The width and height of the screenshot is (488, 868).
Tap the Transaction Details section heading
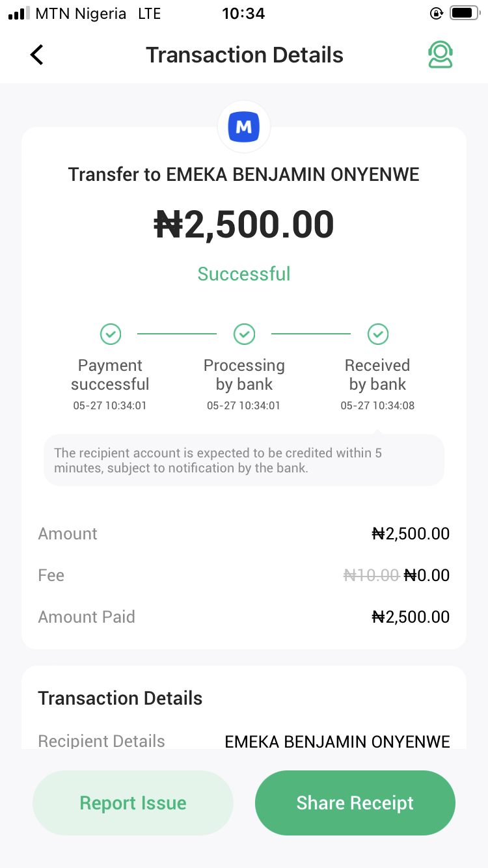(120, 698)
